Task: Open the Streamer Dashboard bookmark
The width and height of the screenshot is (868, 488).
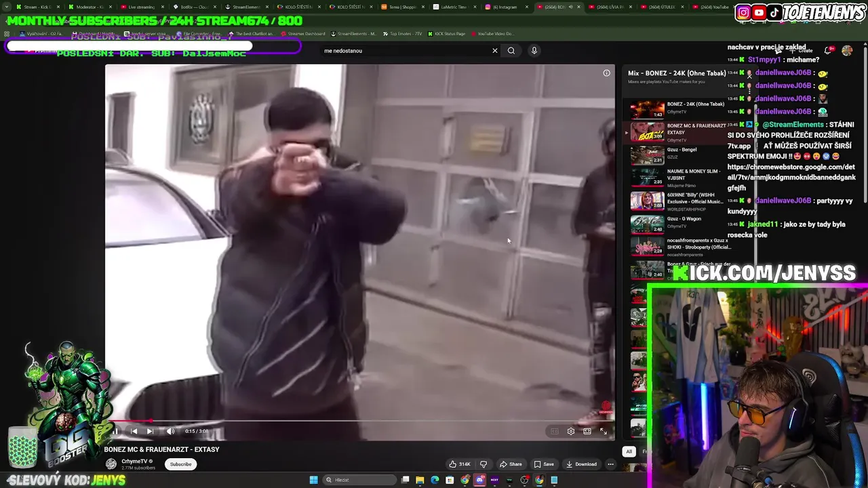Action: [x=303, y=34]
